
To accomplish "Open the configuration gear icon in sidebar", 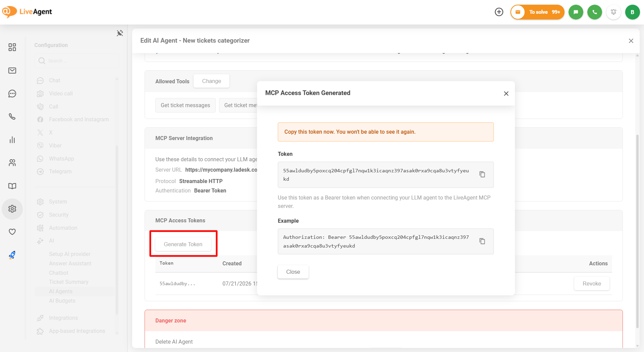I will point(12,209).
